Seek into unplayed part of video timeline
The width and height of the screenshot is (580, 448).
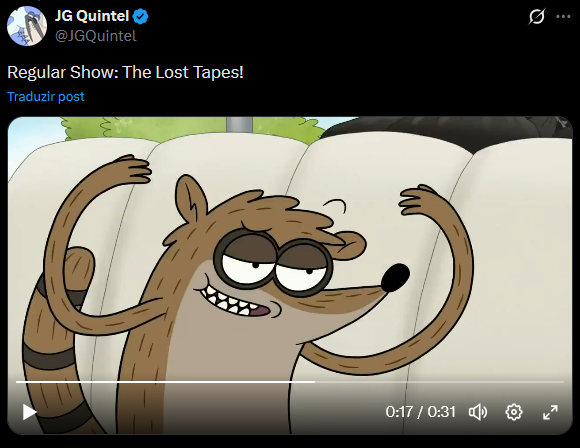[439, 381]
